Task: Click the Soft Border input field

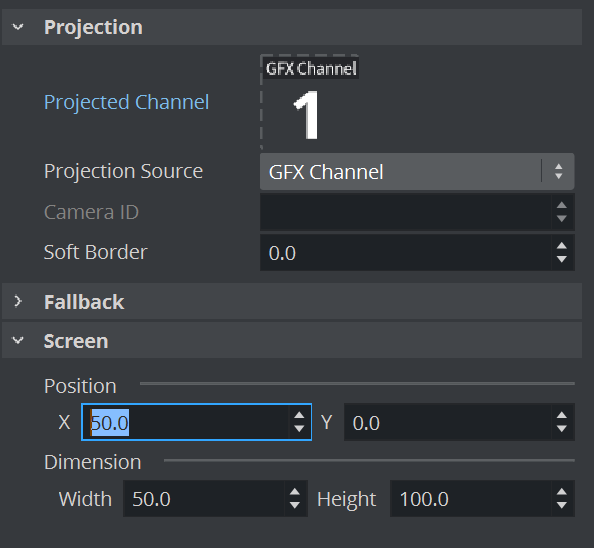Action: point(406,253)
